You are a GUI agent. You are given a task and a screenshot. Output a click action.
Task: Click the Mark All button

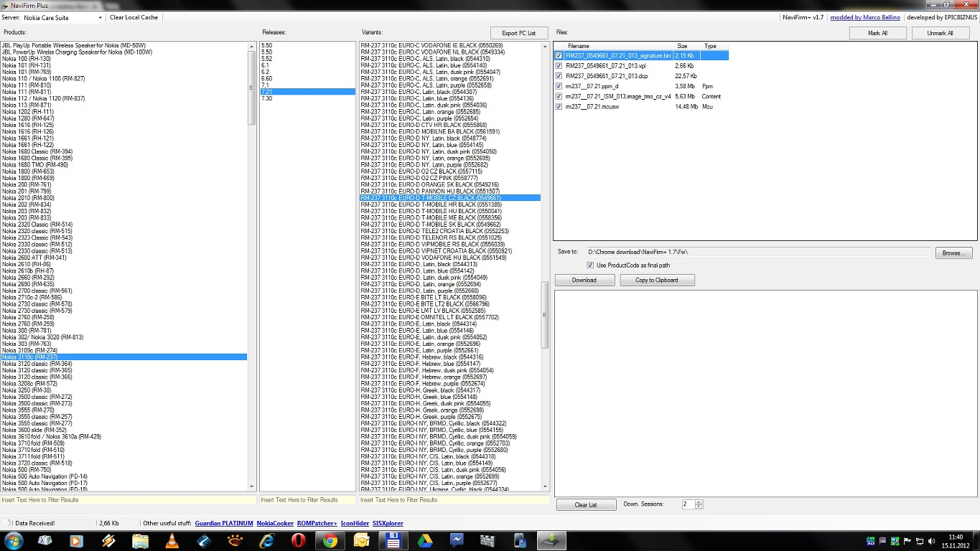tap(877, 33)
